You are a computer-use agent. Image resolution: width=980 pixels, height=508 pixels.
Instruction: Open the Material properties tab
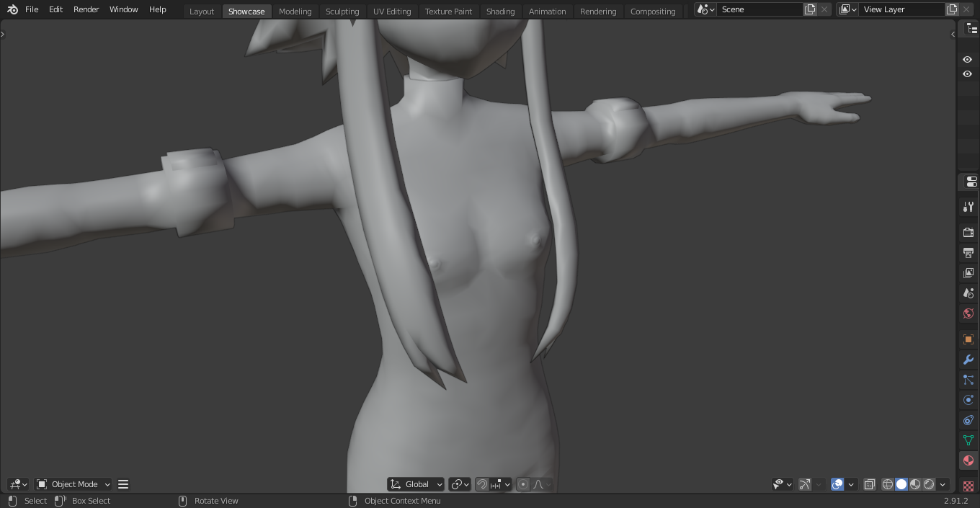tap(968, 460)
